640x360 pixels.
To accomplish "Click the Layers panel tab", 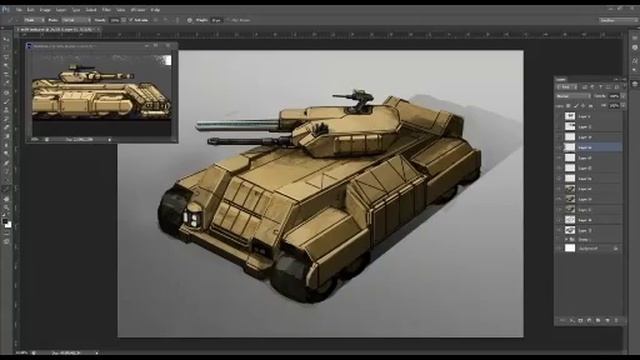I will 561,80.
